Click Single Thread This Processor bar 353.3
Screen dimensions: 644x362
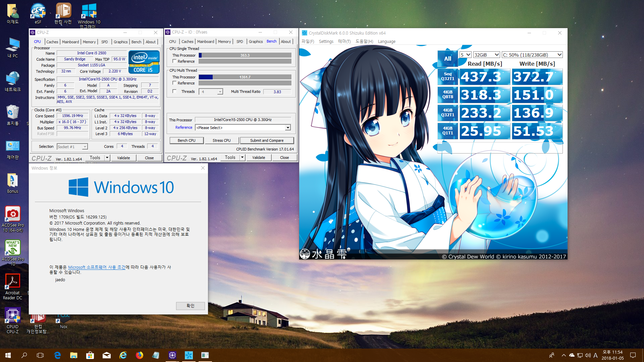pyautogui.click(x=245, y=55)
